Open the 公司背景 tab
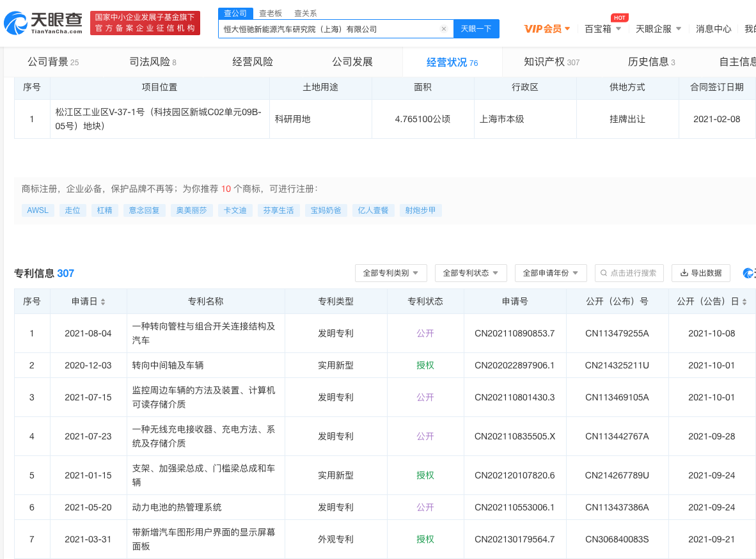The height and width of the screenshot is (559, 756). (x=53, y=62)
